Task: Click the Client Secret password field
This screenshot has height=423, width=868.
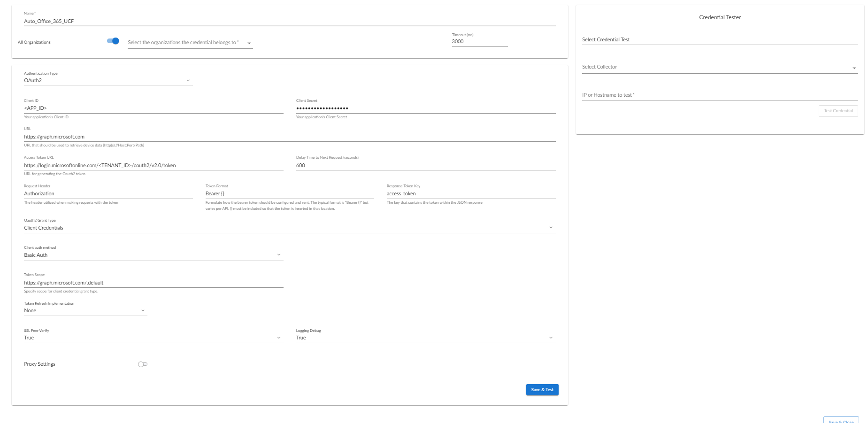Action: point(426,108)
